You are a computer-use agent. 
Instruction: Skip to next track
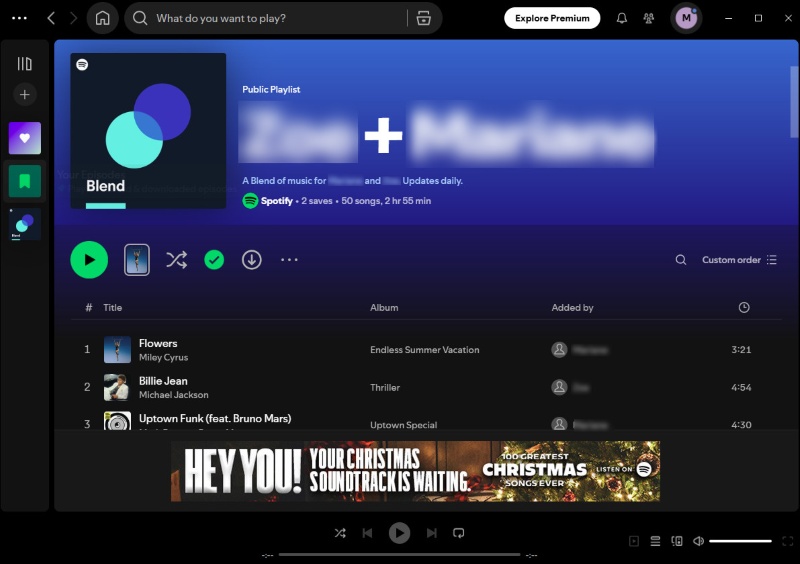click(x=431, y=533)
